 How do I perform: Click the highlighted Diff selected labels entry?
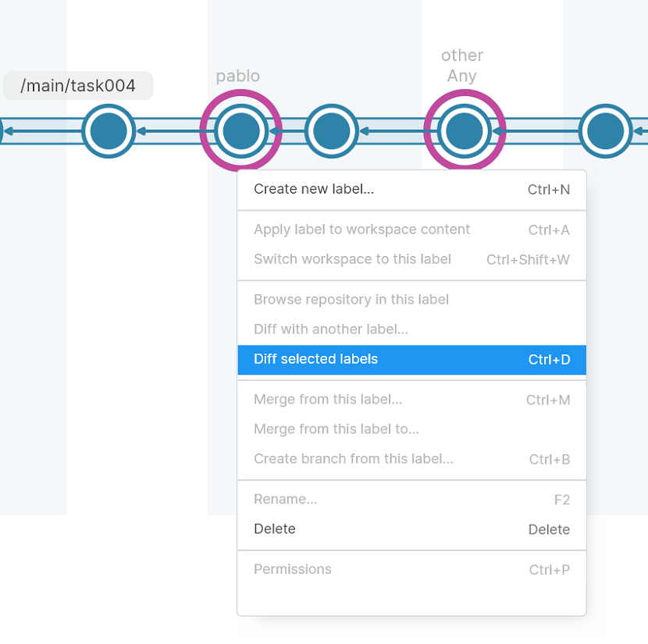pos(315,360)
